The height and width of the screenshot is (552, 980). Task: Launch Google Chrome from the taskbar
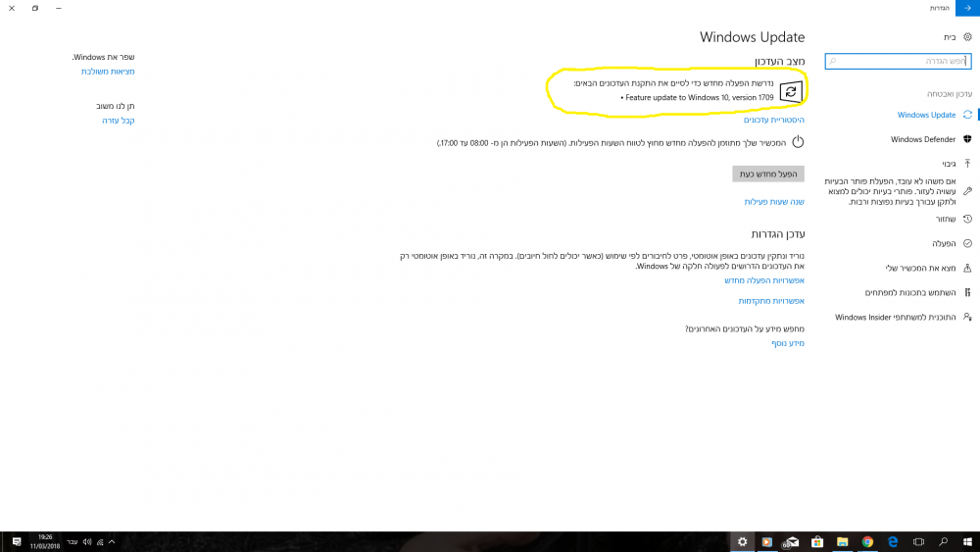click(x=867, y=542)
